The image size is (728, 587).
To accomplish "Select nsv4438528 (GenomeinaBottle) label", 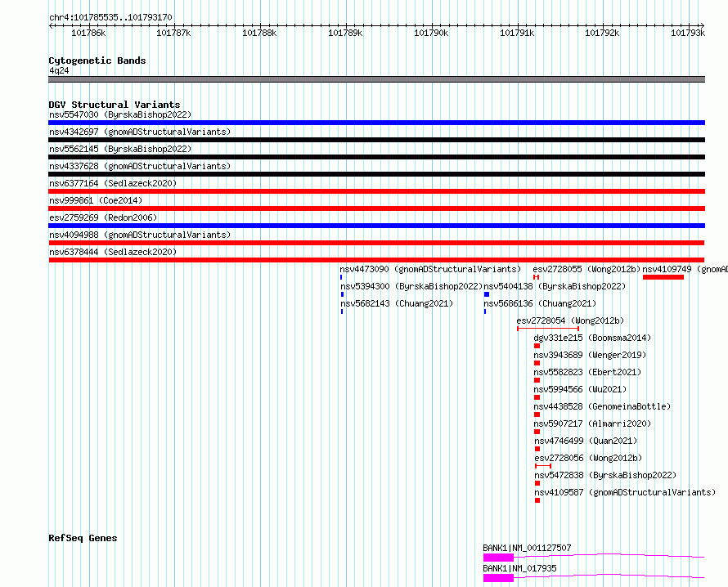I will 602,406.
